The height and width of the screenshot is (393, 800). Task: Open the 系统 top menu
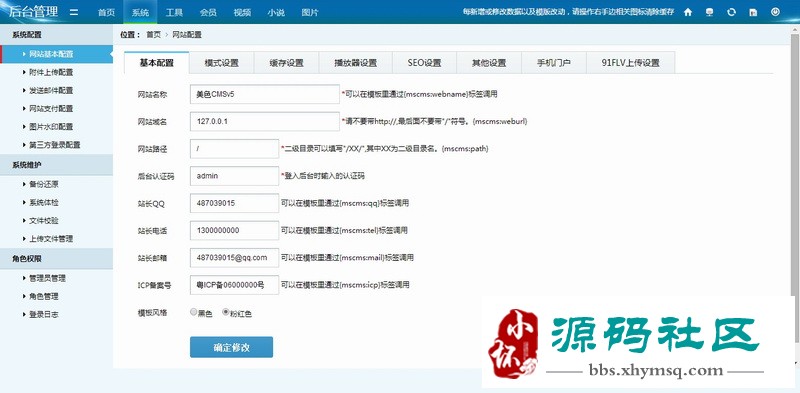140,12
